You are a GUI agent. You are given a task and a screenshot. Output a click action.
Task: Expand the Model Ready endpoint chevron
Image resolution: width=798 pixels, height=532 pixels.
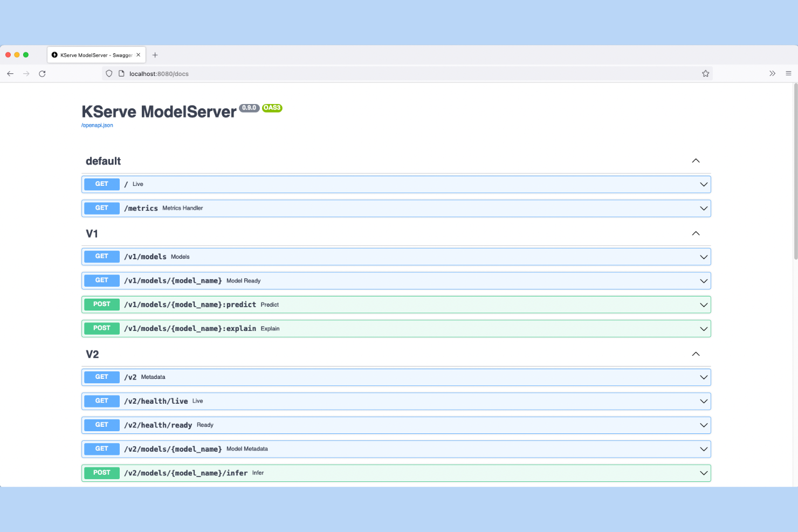[x=704, y=281]
